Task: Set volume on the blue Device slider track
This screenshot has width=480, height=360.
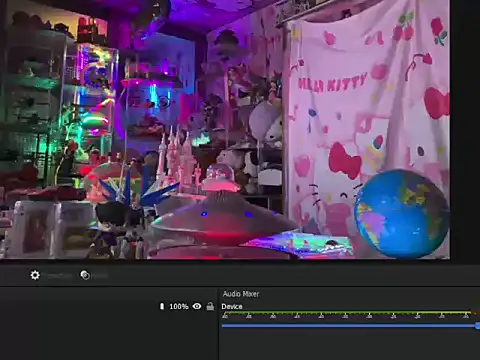Action: [349, 326]
